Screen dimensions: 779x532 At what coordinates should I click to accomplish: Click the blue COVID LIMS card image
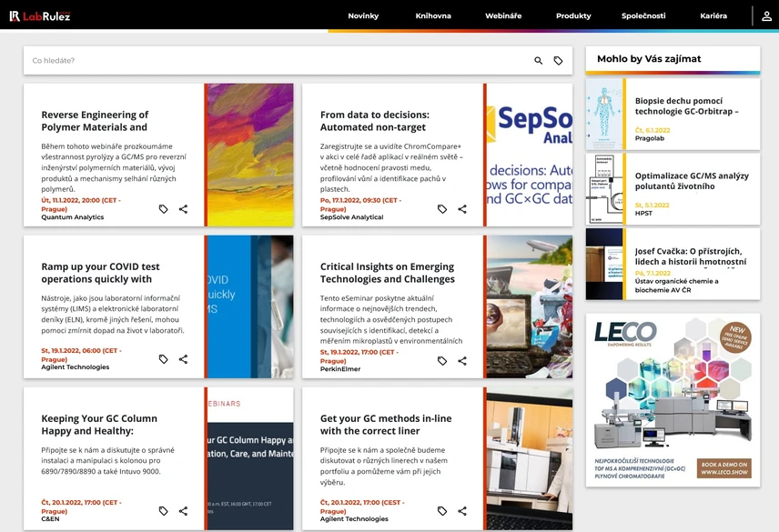pos(250,306)
